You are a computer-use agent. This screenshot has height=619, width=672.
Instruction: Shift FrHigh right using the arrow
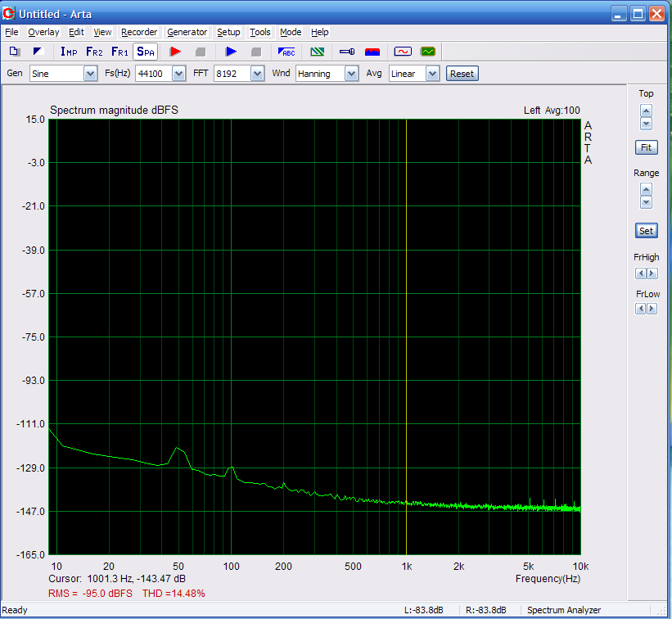coord(652,273)
